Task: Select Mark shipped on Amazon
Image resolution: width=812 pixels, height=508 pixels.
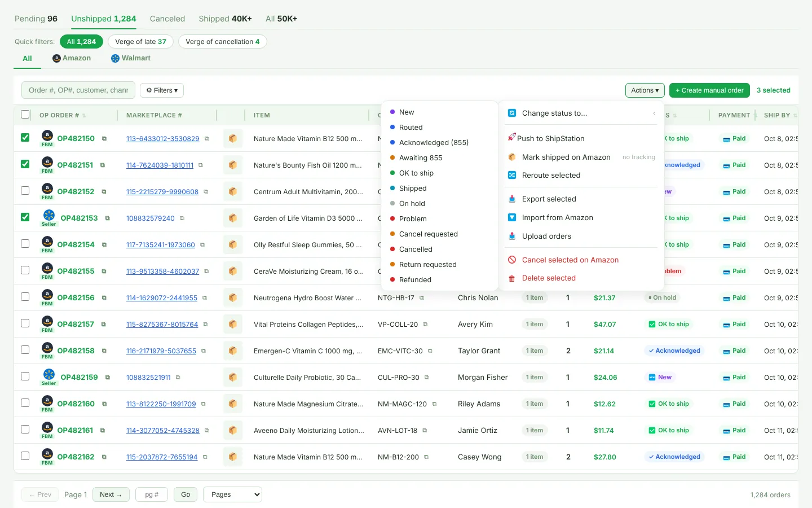Action: (x=581, y=157)
